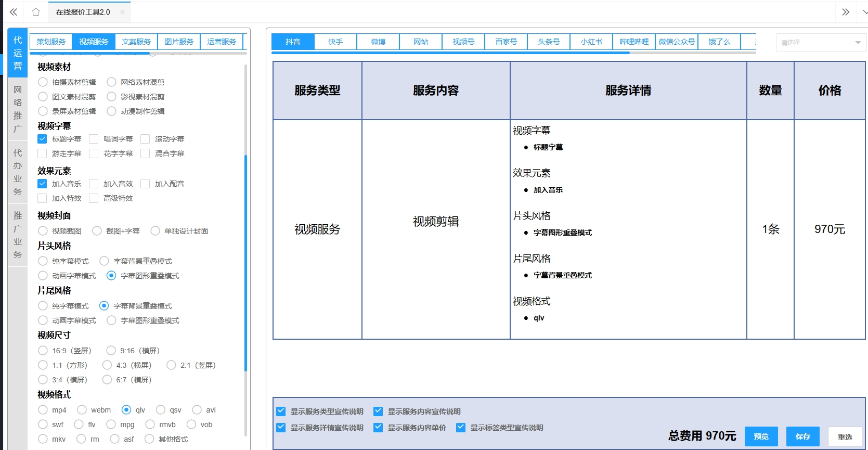Select 其他格式 video format
Screen dimensions: 868x450
coord(149,439)
